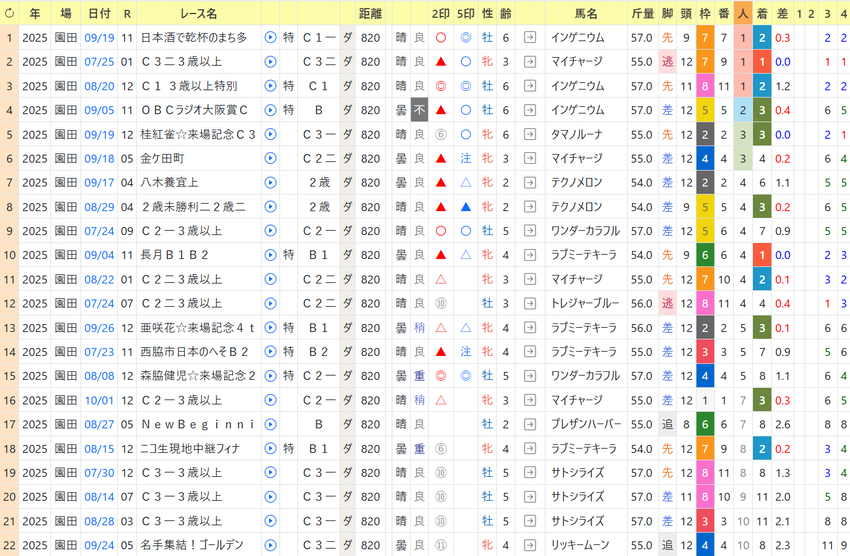850x556 pixels.
Task: Sort by the 年 column header
Action: pyautogui.click(x=35, y=14)
